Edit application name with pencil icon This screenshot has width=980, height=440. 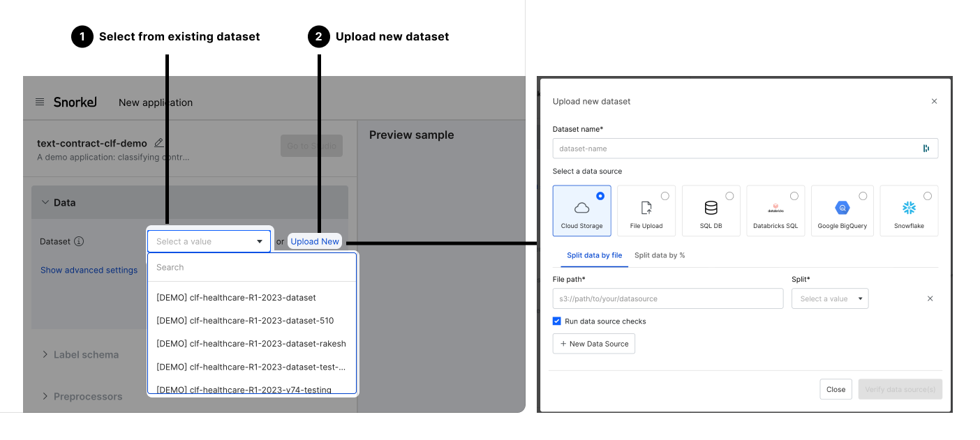point(159,142)
